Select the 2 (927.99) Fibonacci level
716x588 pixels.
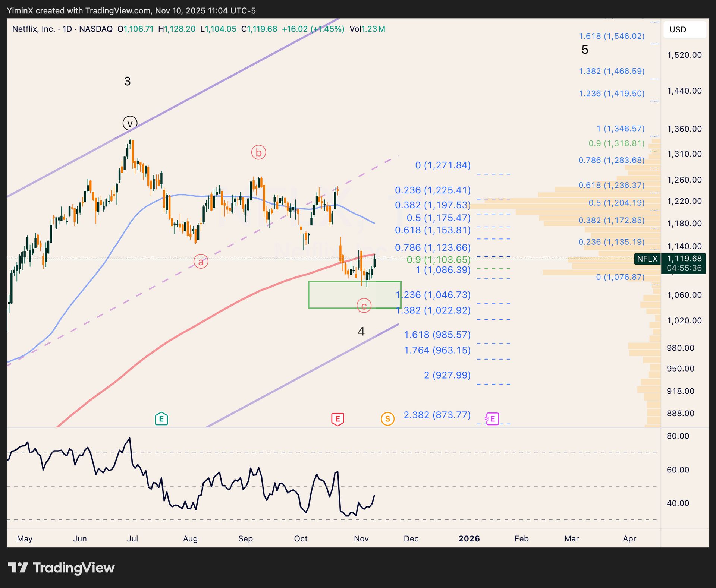447,375
